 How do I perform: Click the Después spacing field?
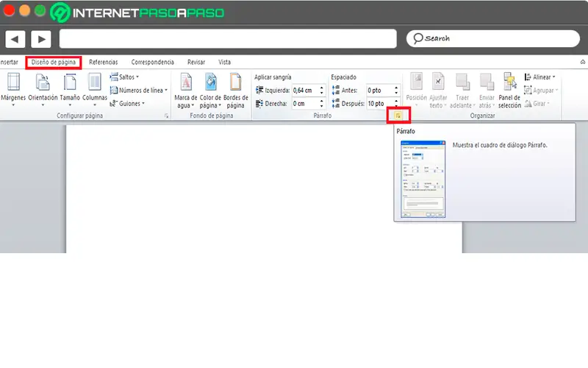379,103
